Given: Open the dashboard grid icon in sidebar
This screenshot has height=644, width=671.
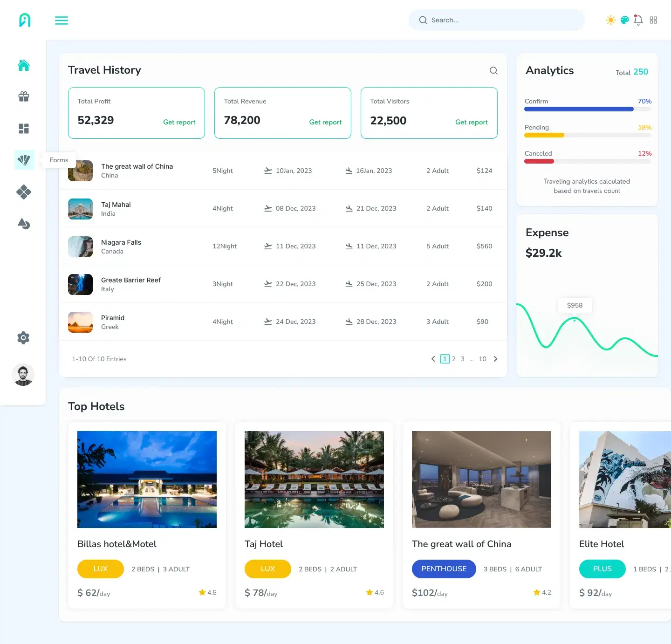Looking at the screenshot, I should [x=23, y=129].
